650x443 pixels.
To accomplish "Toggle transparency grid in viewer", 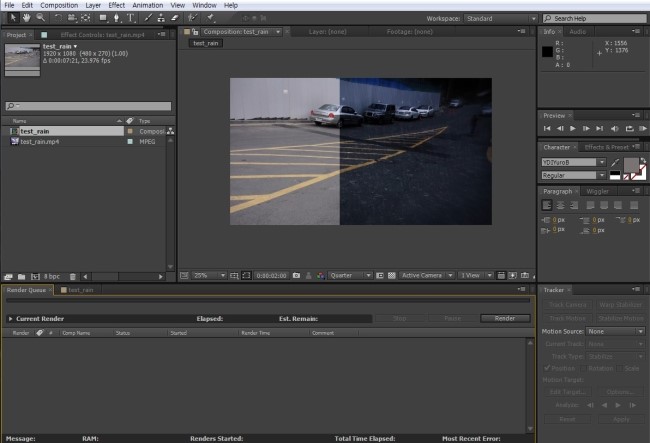I will [391, 276].
